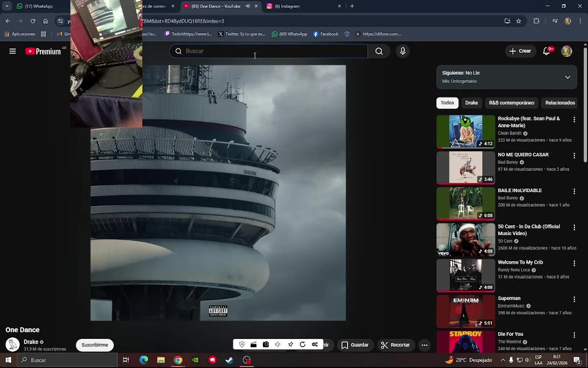The height and width of the screenshot is (368, 588).
Task: Select the R&B contemporáneo filter chip
Action: tap(511, 103)
